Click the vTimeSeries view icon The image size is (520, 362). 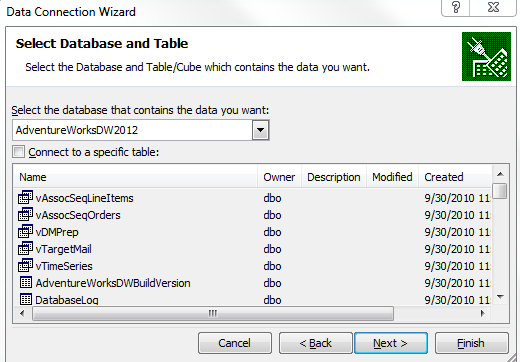25,265
